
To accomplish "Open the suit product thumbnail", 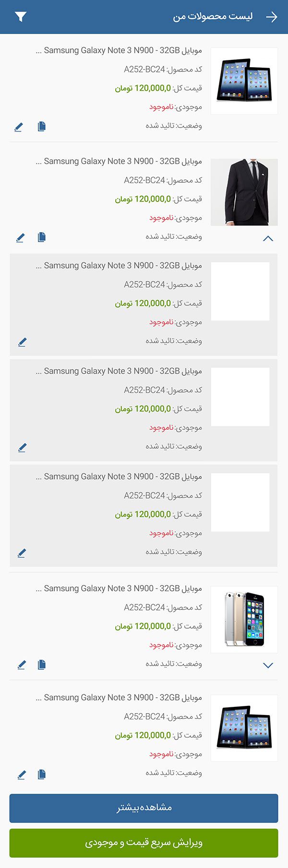I will pyautogui.click(x=244, y=192).
